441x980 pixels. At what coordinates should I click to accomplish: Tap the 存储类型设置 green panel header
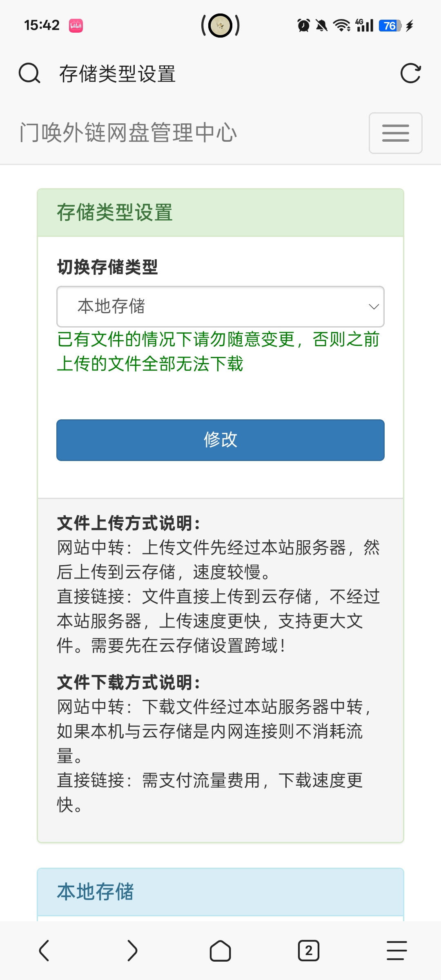click(220, 213)
